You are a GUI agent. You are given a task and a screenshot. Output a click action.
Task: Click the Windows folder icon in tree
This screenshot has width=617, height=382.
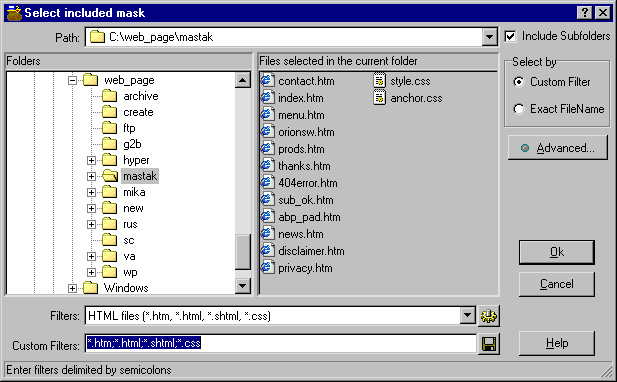coord(91,288)
